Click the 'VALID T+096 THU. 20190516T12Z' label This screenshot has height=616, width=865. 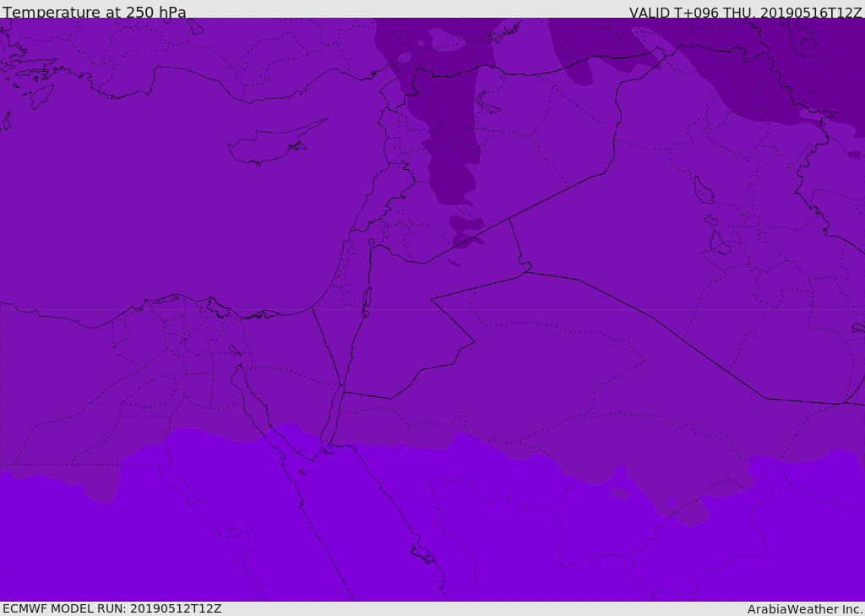click(745, 13)
